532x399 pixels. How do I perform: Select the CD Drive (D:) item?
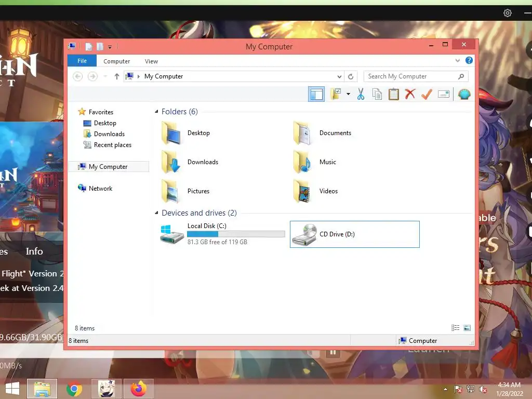pos(354,234)
